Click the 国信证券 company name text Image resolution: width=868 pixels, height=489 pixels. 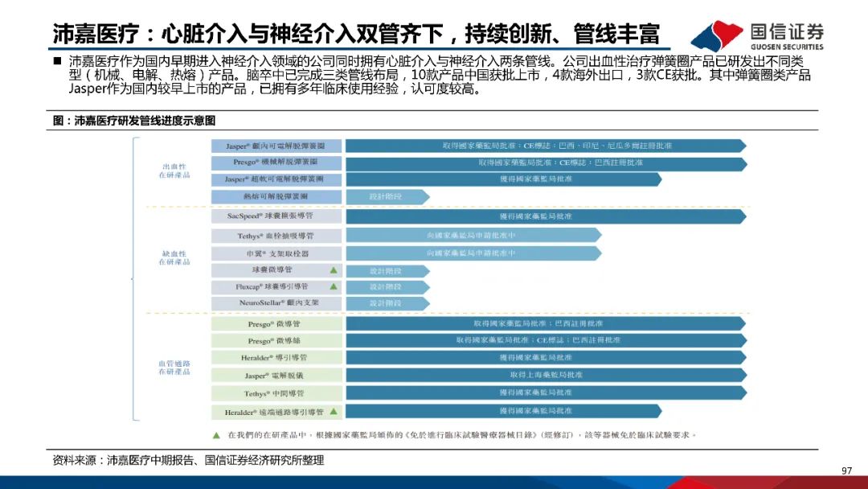(x=787, y=31)
